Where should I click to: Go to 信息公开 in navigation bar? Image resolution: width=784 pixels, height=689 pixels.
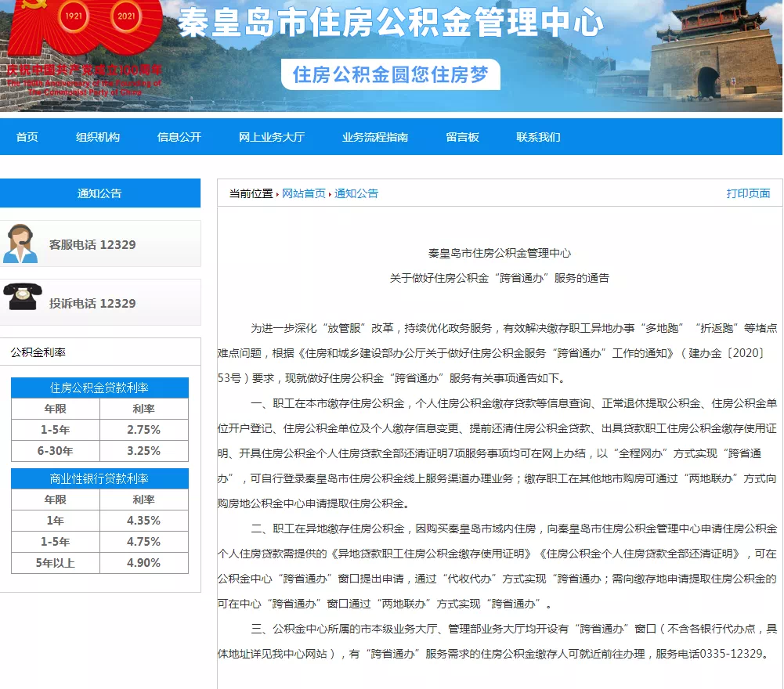point(179,137)
